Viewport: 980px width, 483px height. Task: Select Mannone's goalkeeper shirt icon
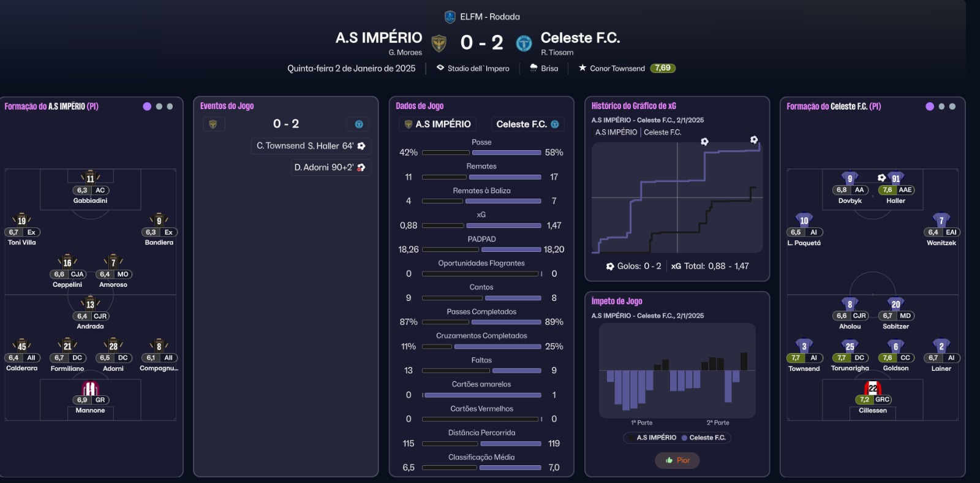click(x=90, y=388)
